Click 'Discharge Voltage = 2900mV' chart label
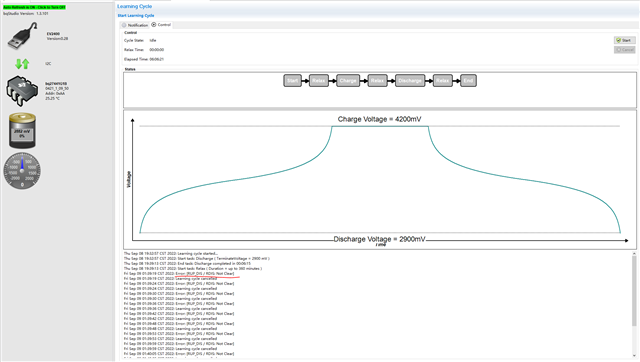This screenshot has width=640, height=362. tap(380, 239)
